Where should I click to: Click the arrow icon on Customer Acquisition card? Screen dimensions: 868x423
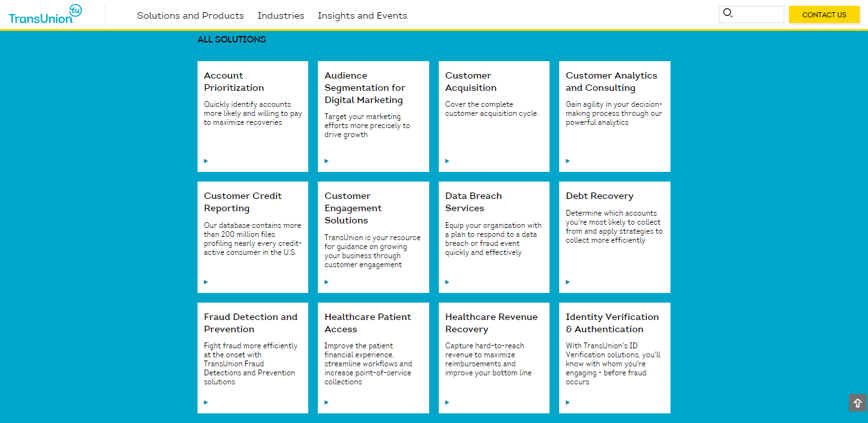(447, 161)
